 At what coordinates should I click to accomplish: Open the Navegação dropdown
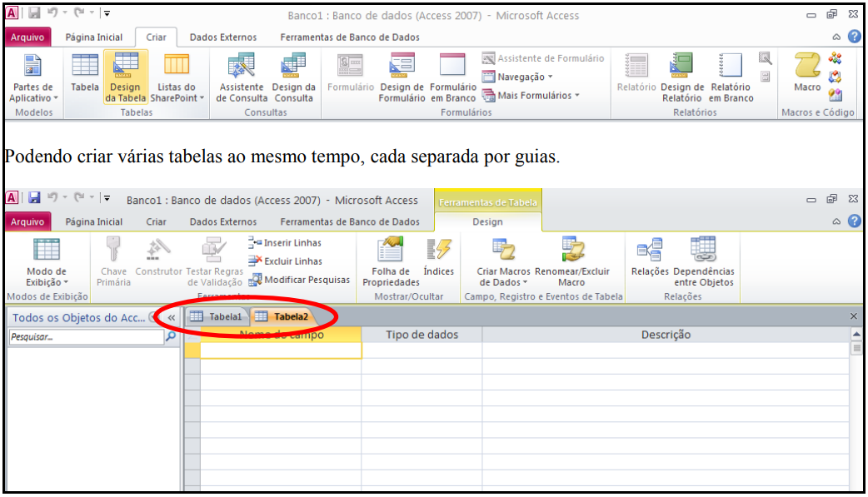coord(521,77)
